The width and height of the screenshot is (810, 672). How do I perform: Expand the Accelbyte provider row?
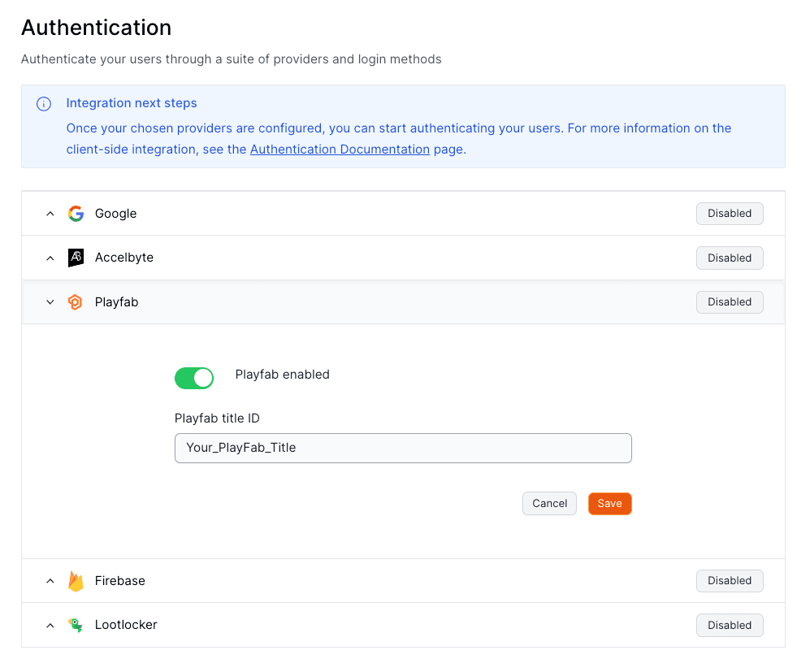click(x=50, y=258)
